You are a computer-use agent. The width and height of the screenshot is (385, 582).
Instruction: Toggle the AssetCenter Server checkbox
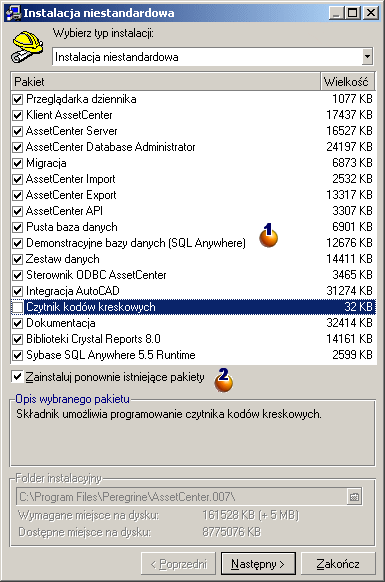(x=17, y=131)
